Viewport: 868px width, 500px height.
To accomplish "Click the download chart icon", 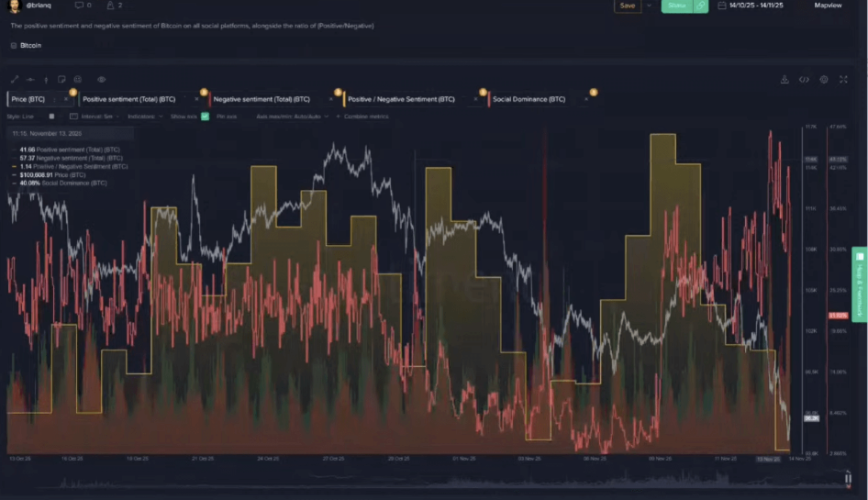I will [785, 80].
